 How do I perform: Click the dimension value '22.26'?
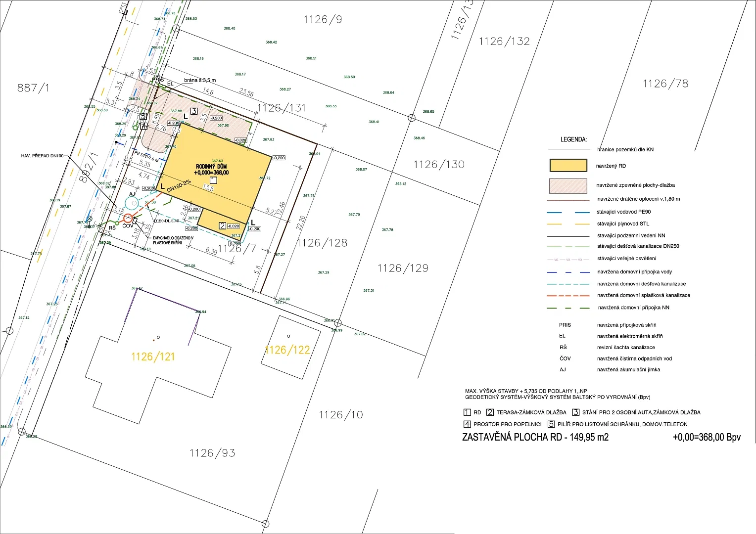(301, 222)
